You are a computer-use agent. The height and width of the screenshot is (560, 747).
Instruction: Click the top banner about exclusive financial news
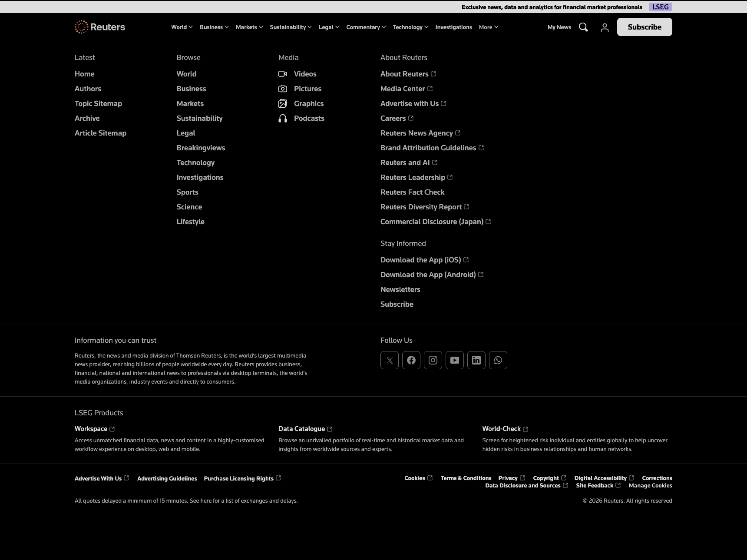pos(552,7)
